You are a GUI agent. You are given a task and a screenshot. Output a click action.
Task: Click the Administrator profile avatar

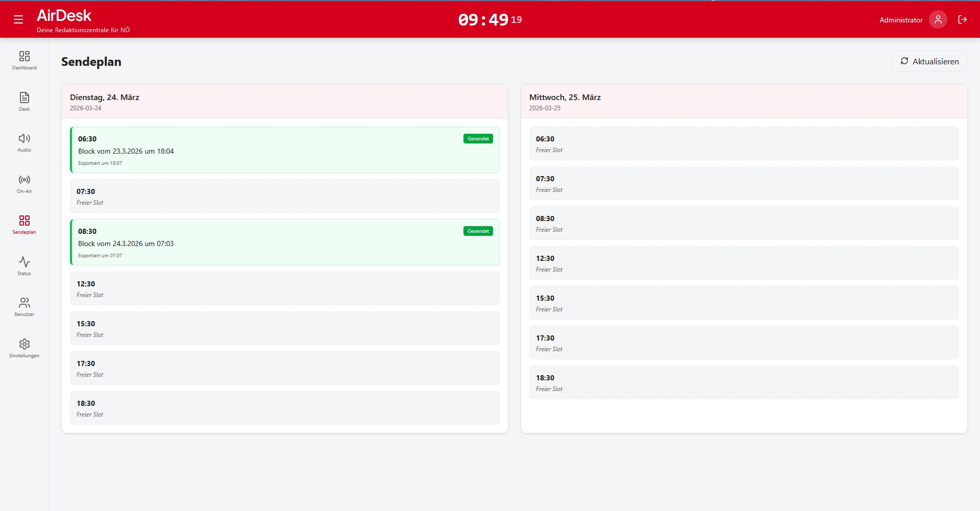click(938, 19)
